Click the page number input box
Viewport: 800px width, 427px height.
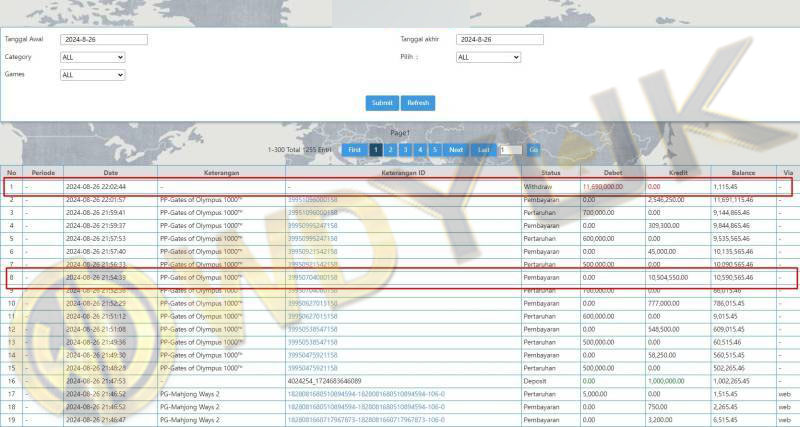coord(511,150)
